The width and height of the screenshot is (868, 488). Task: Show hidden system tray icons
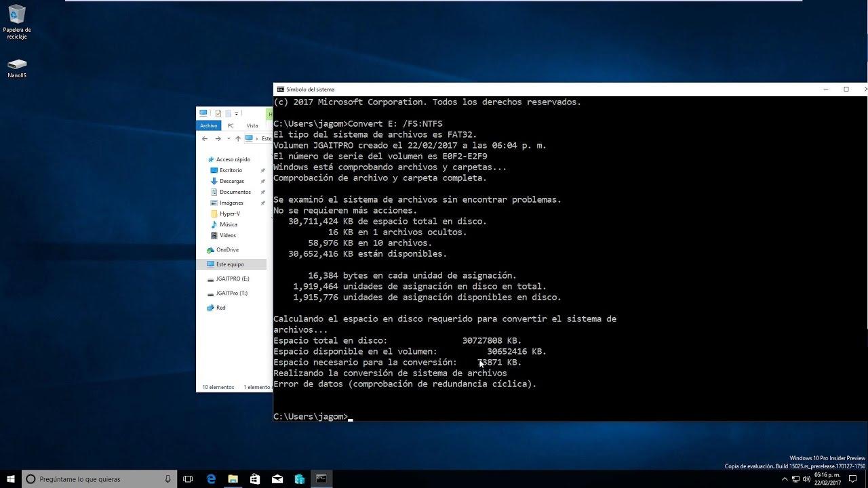pyautogui.click(x=785, y=479)
